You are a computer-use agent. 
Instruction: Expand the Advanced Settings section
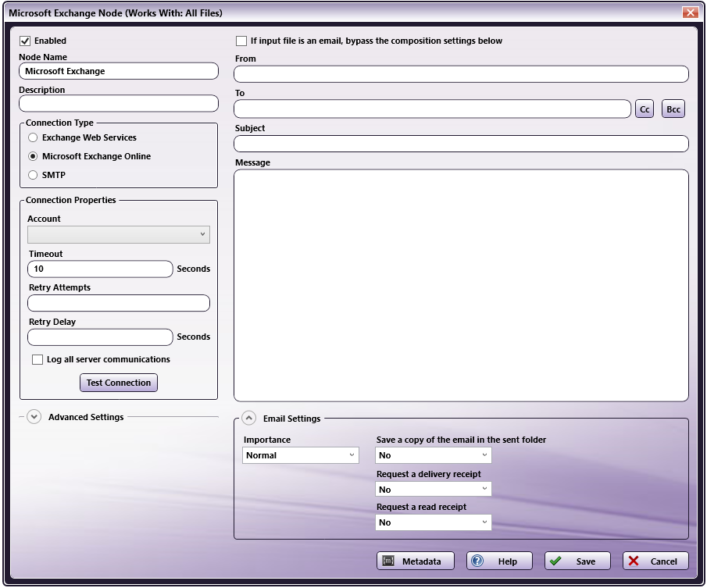pos(34,417)
